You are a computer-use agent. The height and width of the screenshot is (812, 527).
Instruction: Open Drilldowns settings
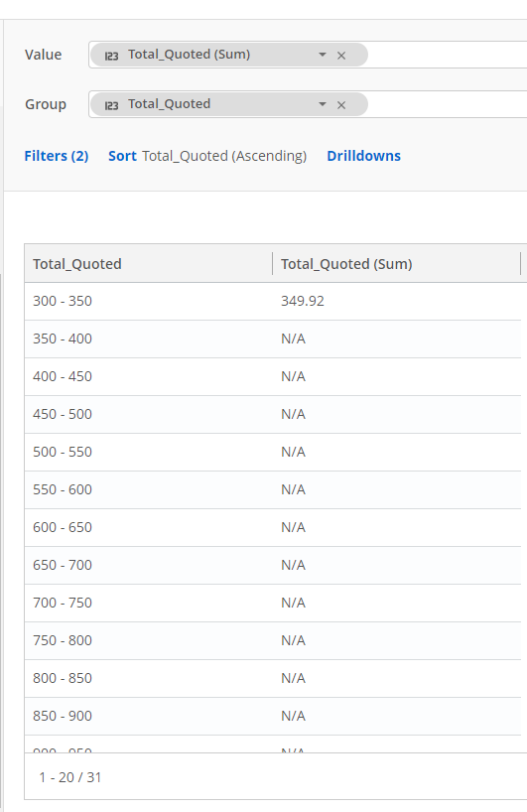[x=364, y=156]
